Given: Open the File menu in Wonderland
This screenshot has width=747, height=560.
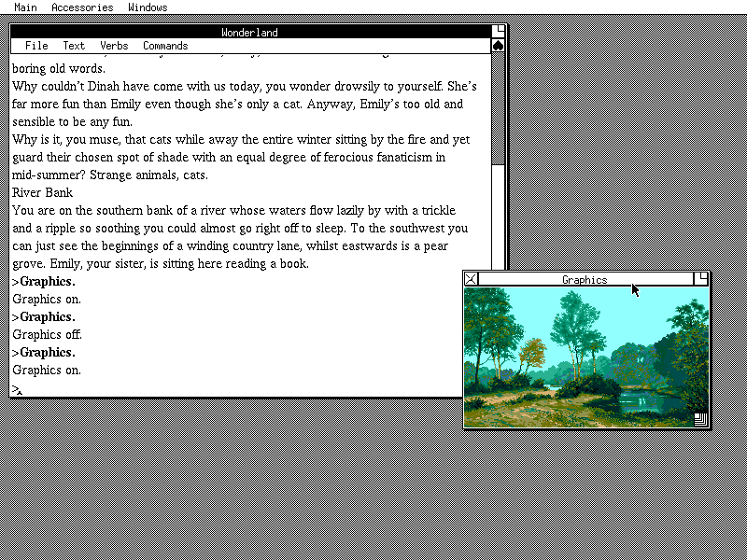Looking at the screenshot, I should pos(36,46).
